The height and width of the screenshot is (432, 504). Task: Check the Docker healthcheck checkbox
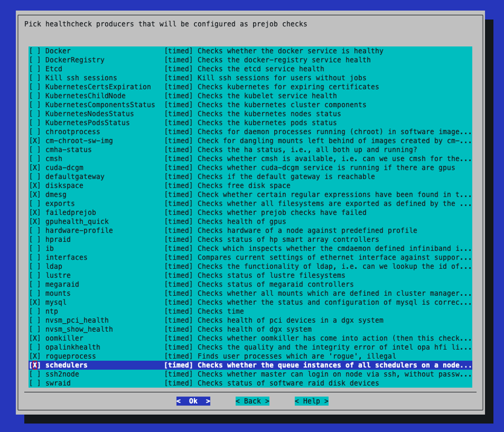click(x=34, y=51)
